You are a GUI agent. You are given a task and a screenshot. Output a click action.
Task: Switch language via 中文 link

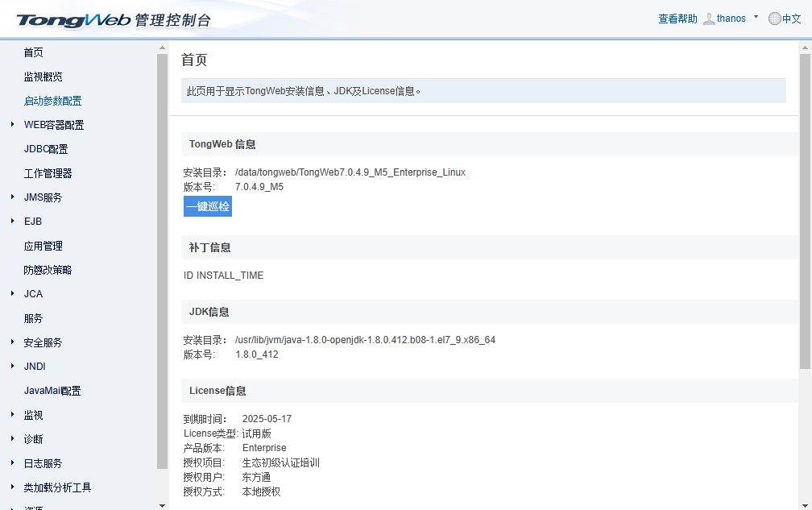tap(791, 19)
